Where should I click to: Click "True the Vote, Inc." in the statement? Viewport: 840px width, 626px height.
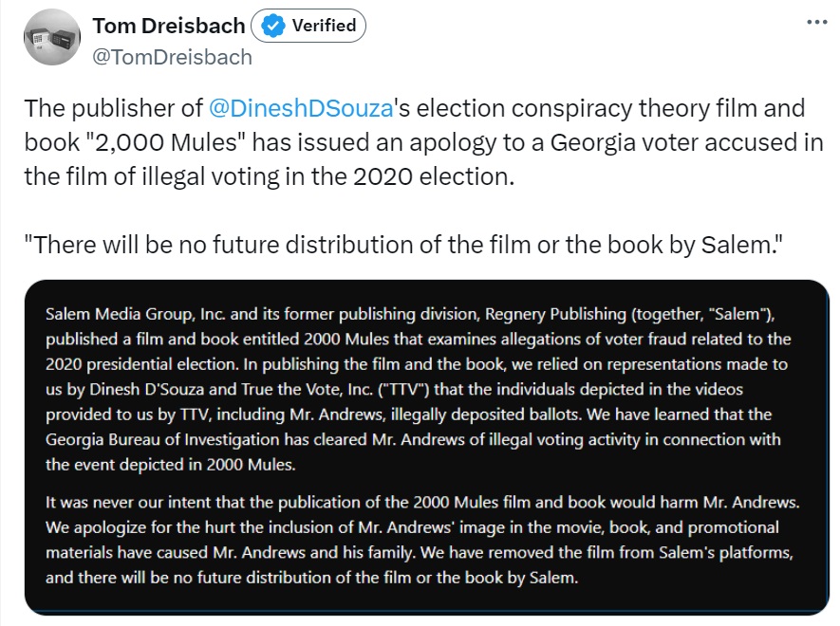307,389
